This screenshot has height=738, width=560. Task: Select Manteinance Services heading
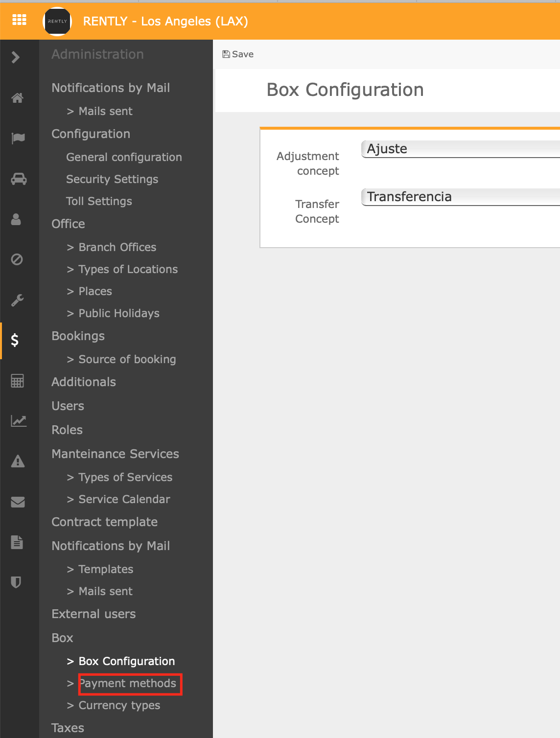[116, 454]
